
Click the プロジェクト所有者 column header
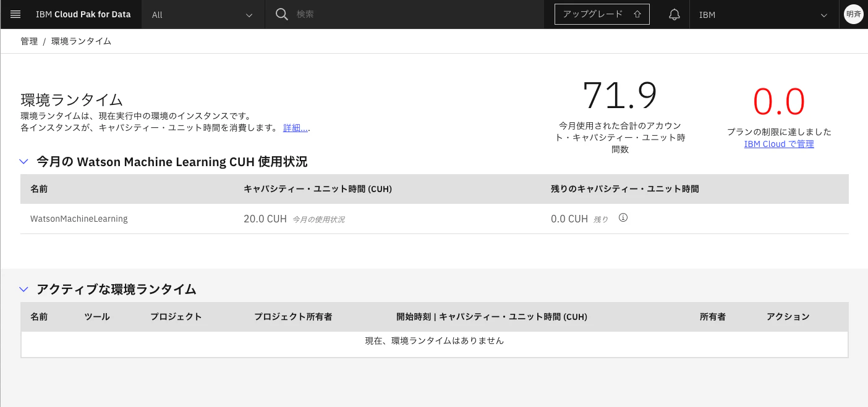pos(293,317)
